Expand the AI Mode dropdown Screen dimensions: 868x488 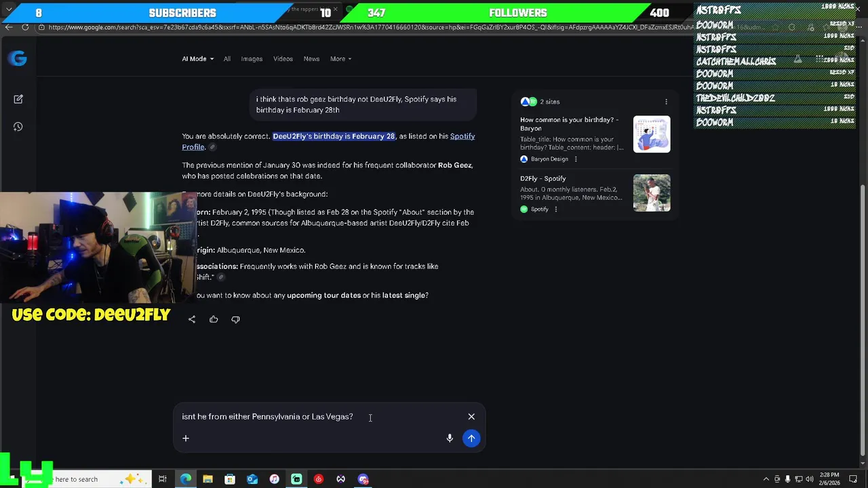[x=197, y=59]
